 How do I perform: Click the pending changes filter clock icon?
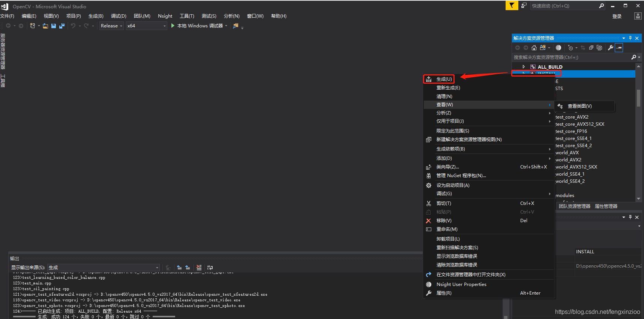tap(570, 48)
